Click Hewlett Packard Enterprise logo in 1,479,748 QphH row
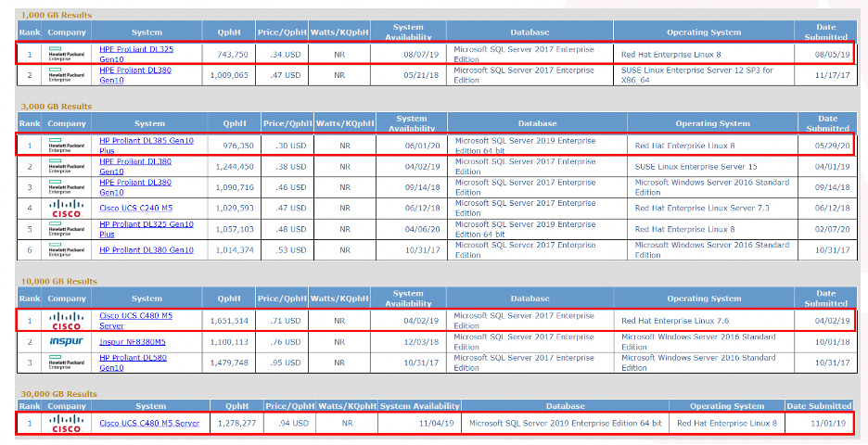The width and height of the screenshot is (868, 445). coord(66,363)
